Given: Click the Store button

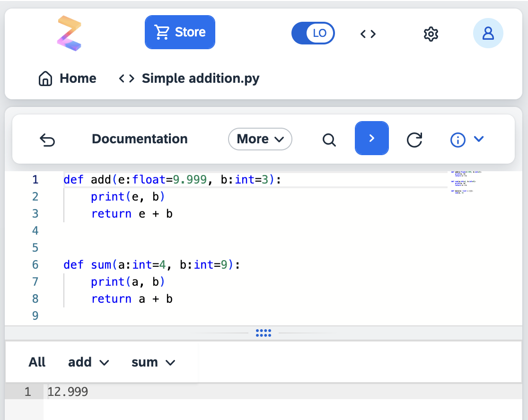Looking at the screenshot, I should coord(180,32).
